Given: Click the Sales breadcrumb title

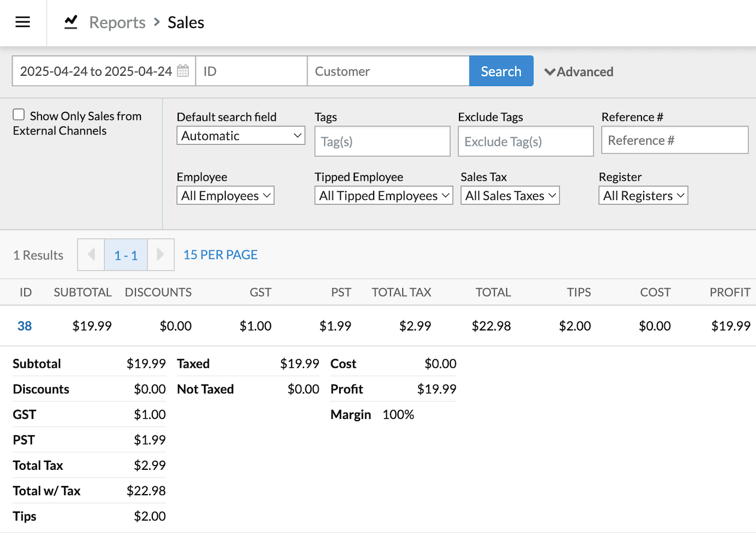Looking at the screenshot, I should (186, 22).
